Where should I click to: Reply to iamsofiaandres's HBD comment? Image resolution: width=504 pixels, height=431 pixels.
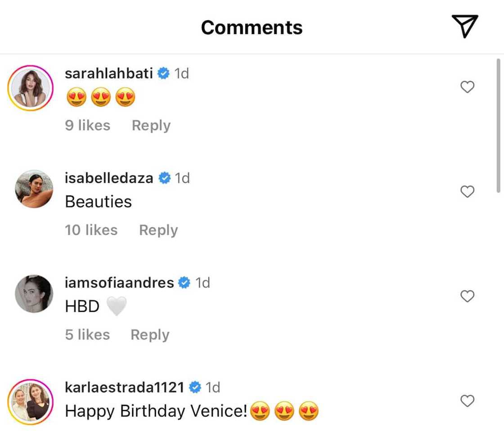[x=149, y=335]
